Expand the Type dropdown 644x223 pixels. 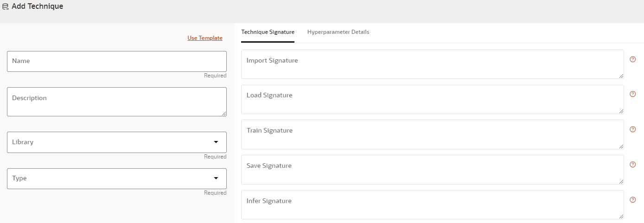click(117, 178)
